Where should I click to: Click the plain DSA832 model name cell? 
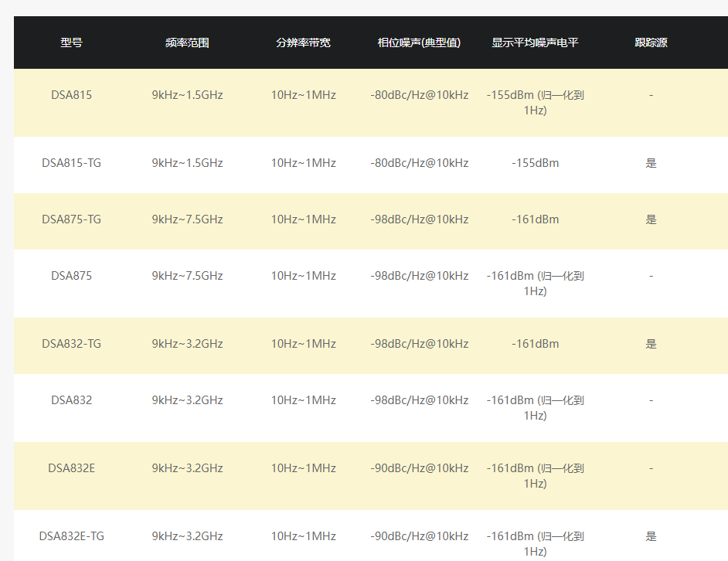coord(72,400)
